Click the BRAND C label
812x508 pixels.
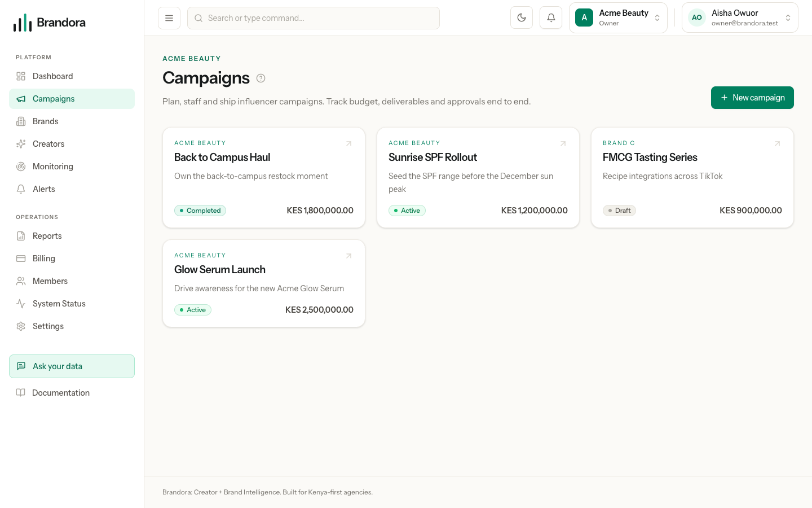(619, 143)
